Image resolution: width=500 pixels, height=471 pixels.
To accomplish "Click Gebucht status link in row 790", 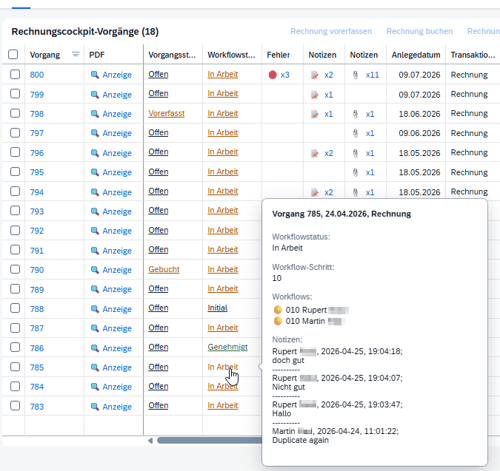I will click(x=164, y=269).
